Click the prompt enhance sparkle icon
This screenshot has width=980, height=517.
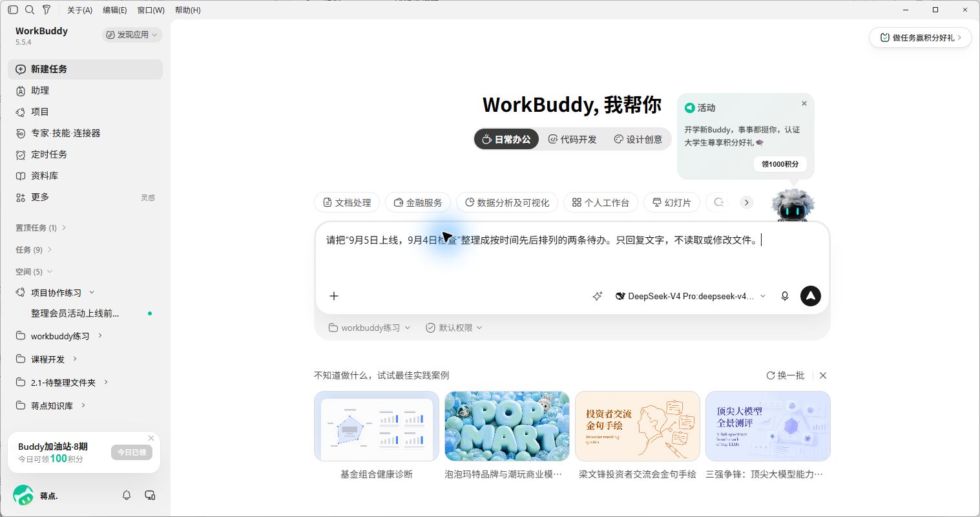(x=597, y=296)
